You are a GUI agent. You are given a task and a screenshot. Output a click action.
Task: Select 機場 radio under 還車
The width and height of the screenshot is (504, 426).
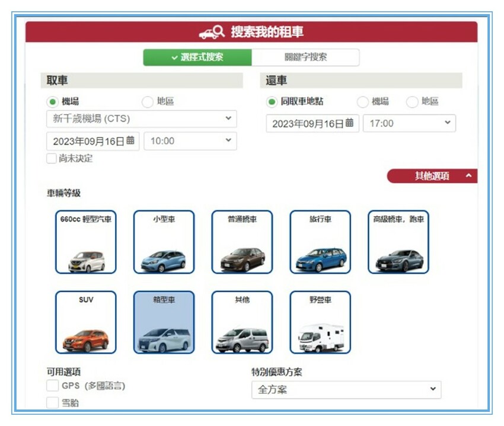click(x=362, y=102)
